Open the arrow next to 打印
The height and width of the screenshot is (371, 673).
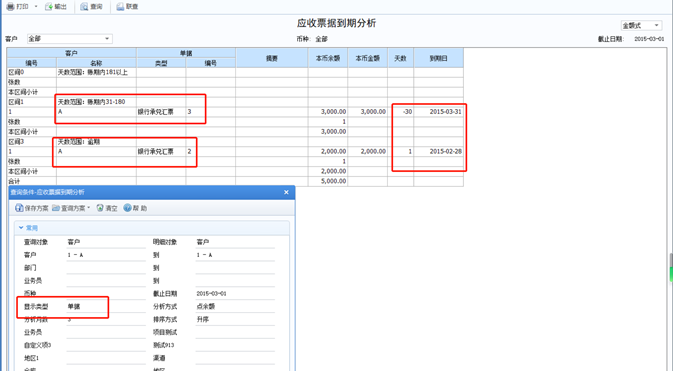pyautogui.click(x=36, y=6)
